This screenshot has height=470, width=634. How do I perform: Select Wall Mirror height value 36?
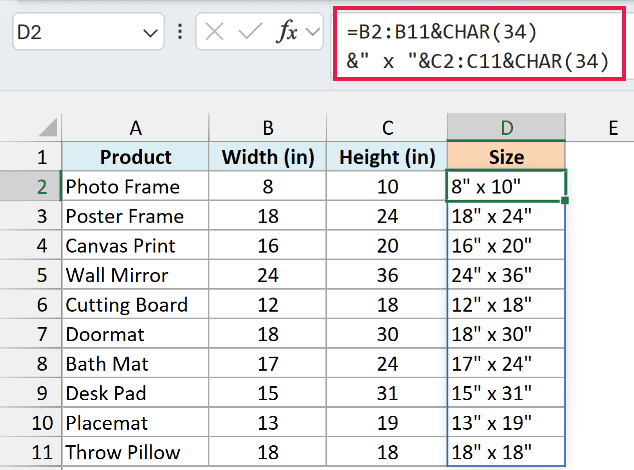pos(387,275)
